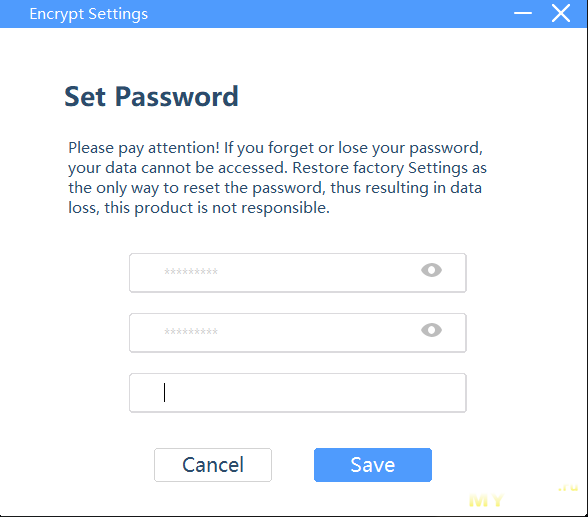Image resolution: width=588 pixels, height=517 pixels.
Task: Select the second password confirmation box
Action: pyautogui.click(x=298, y=333)
